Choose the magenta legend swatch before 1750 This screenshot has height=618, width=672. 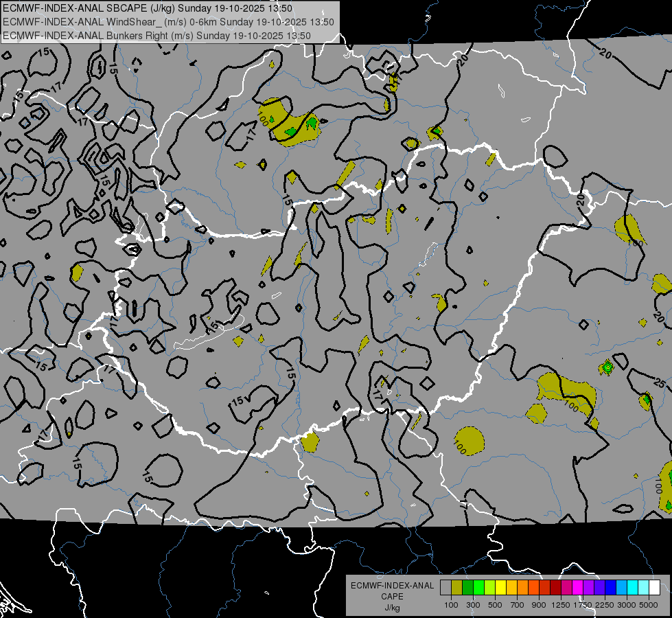[x=577, y=588]
